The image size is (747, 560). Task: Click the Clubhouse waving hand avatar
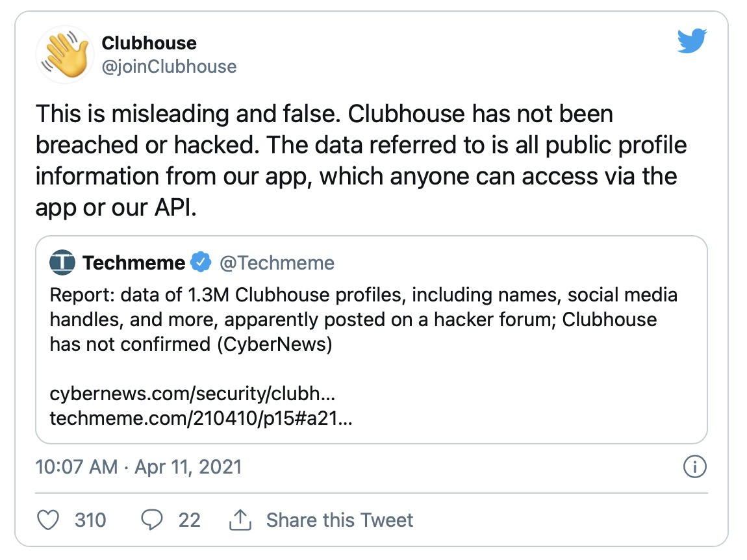[x=65, y=54]
